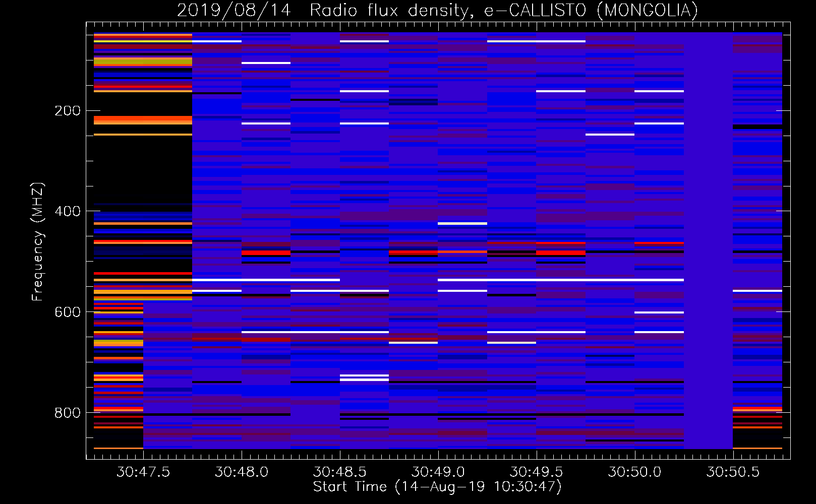The width and height of the screenshot is (816, 504).
Task: Click the 'Start Time (14-Aug-19 10:30:47)' axis label
Action: pyautogui.click(x=437, y=487)
